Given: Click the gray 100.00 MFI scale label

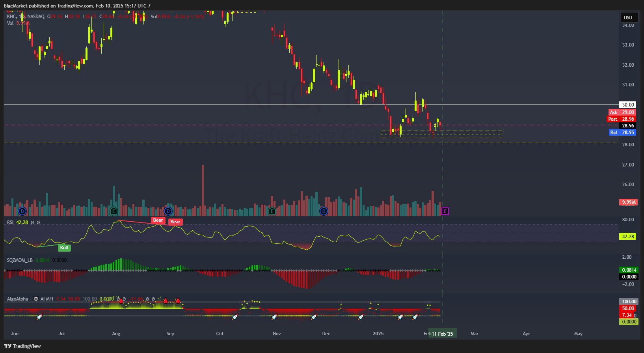Looking at the screenshot, I should click(629, 302).
